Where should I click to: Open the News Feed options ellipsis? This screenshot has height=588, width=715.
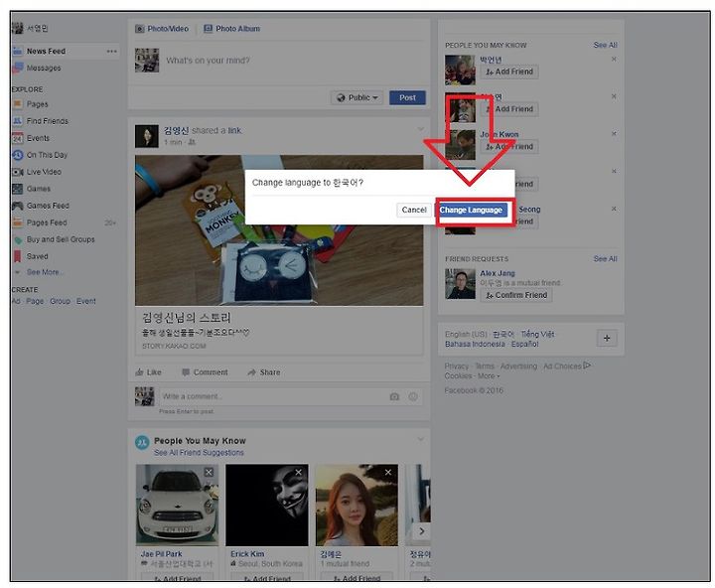(x=111, y=51)
